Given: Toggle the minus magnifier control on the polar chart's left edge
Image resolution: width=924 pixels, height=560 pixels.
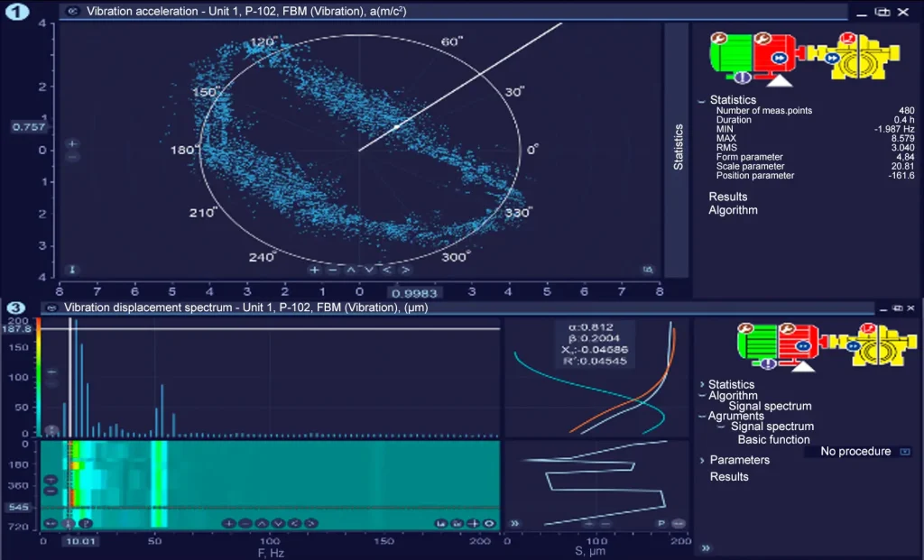Looking at the screenshot, I should coord(70,155).
